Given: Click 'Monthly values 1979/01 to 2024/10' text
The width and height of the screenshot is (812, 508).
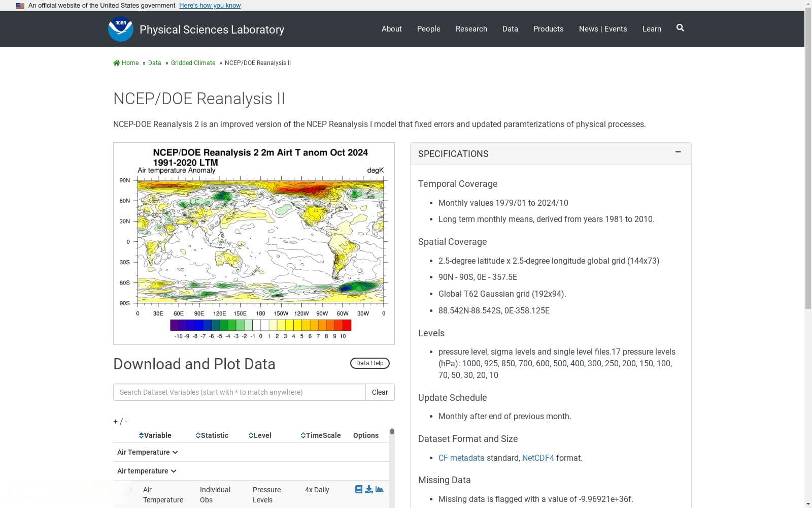Looking at the screenshot, I should 503,203.
